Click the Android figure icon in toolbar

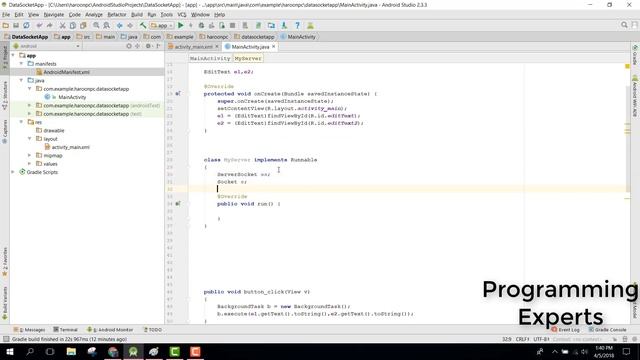pyautogui.click(x=310, y=25)
